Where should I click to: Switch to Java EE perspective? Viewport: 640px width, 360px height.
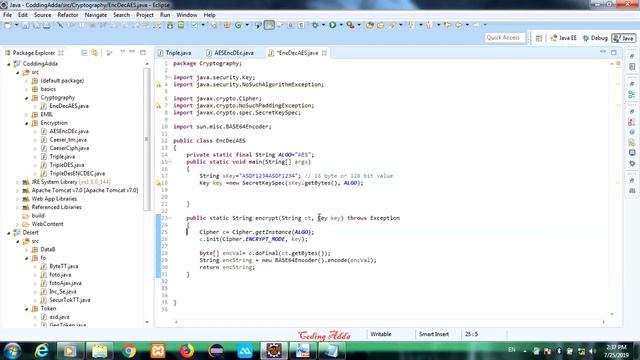click(563, 38)
